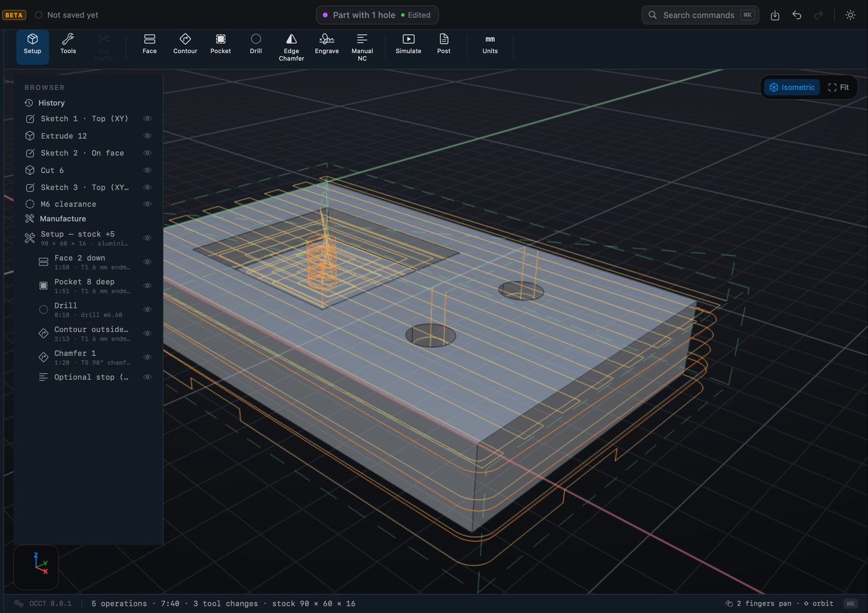Open the Post processor
This screenshot has height=613, width=868.
444,44
